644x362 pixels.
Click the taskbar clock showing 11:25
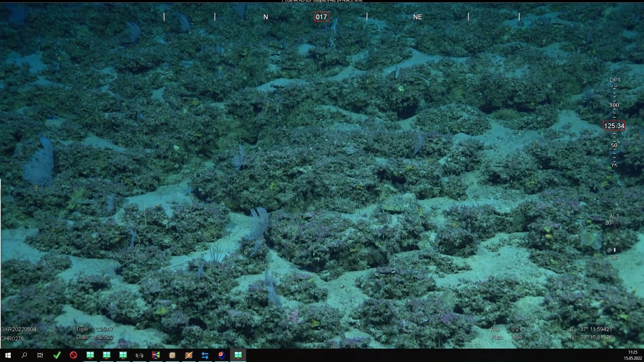click(x=633, y=352)
